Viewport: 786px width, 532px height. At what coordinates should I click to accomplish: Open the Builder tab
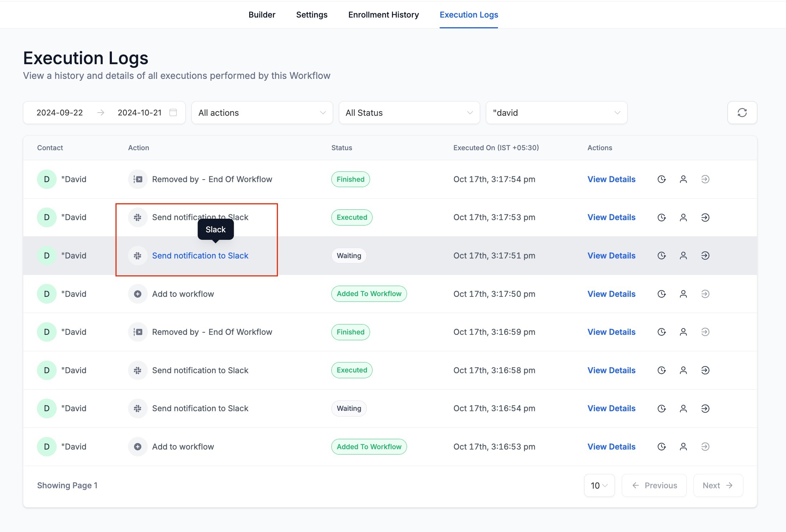[x=262, y=15]
